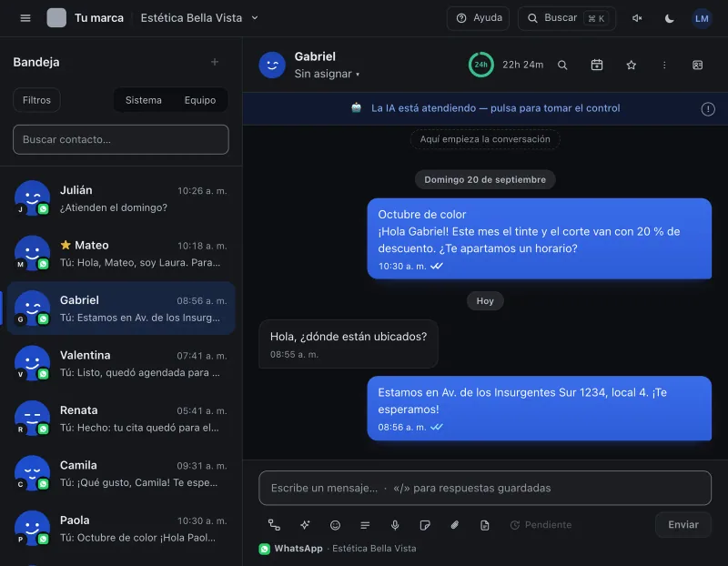
Task: Select the WhatsApp channel label below composer
Action: point(338,549)
